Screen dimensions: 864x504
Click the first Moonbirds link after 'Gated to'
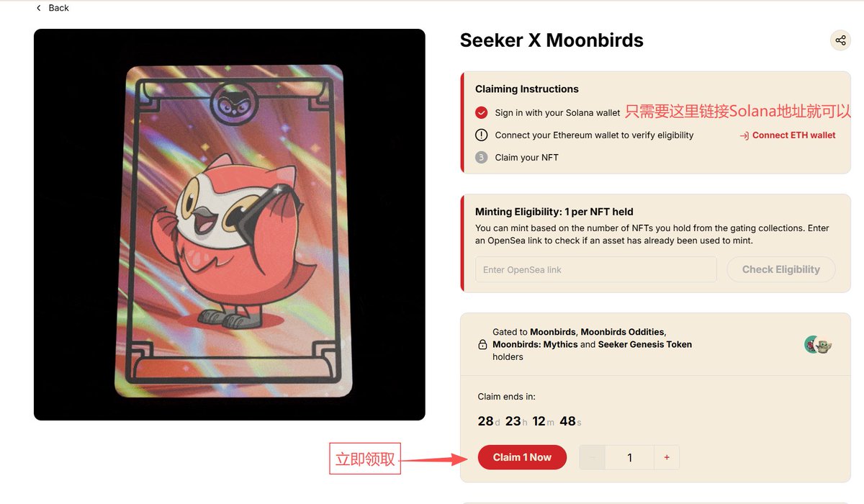pyautogui.click(x=552, y=332)
